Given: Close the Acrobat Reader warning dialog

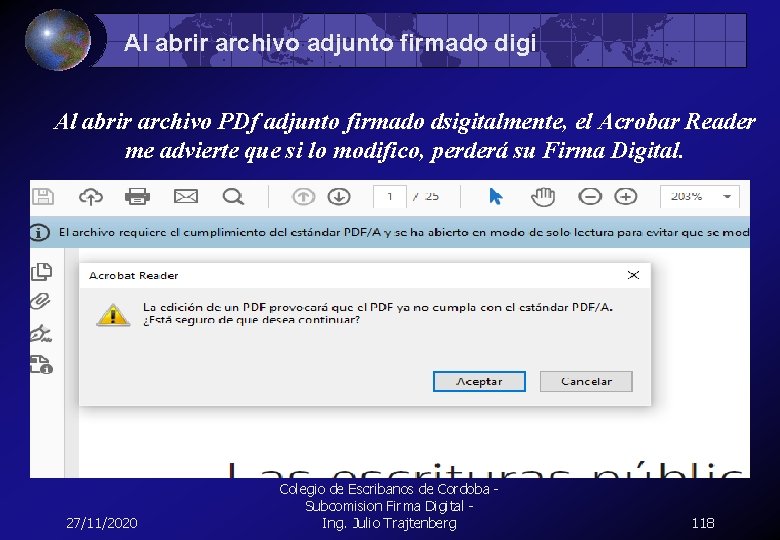Looking at the screenshot, I should point(633,275).
